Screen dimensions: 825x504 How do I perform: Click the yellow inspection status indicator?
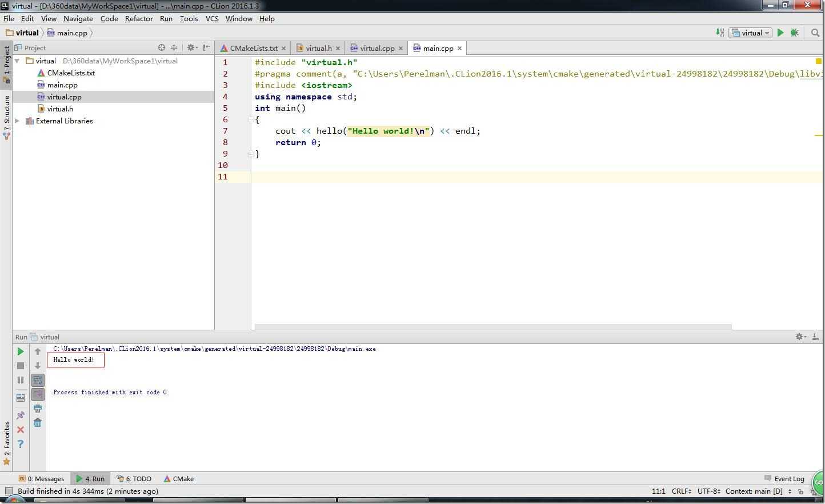[x=818, y=61]
